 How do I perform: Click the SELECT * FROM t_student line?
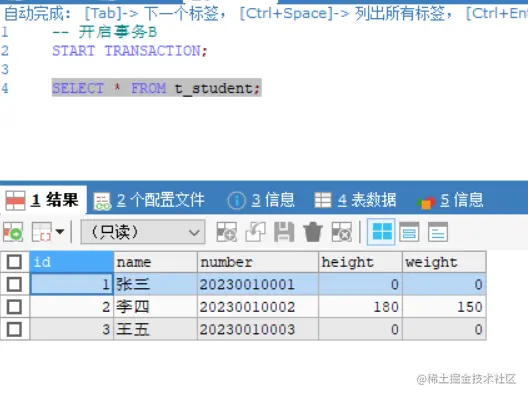156,88
